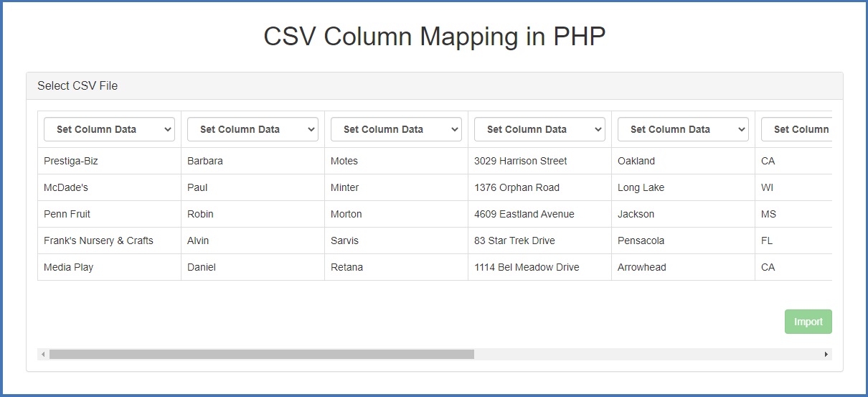Click the horizontal scrollbar thumb
This screenshot has width=868, height=397.
coord(262,354)
